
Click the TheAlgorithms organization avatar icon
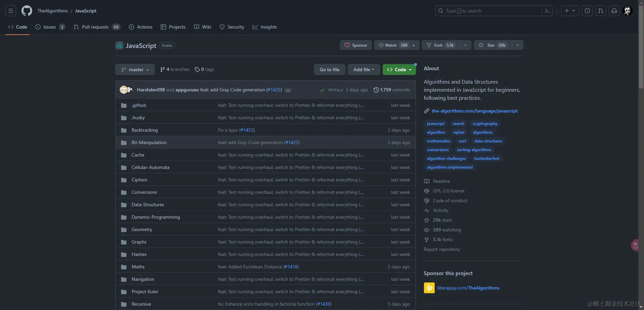pos(119,45)
